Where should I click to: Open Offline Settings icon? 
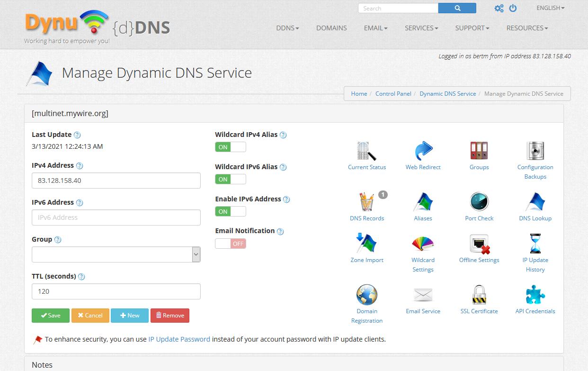coord(479,244)
